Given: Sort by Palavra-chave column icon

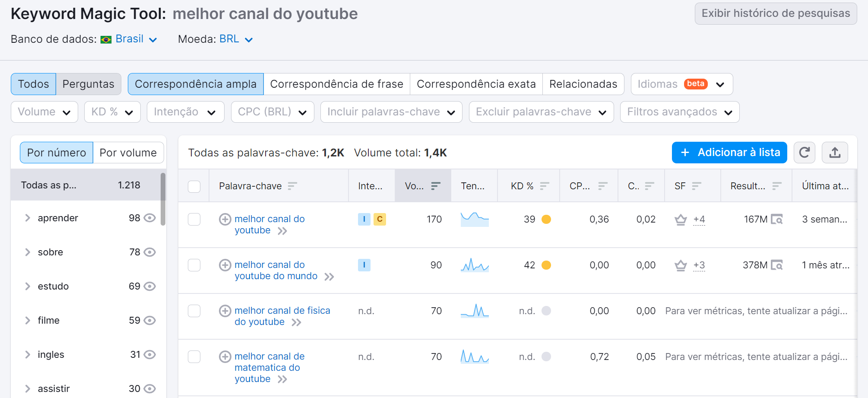Looking at the screenshot, I should [x=292, y=186].
